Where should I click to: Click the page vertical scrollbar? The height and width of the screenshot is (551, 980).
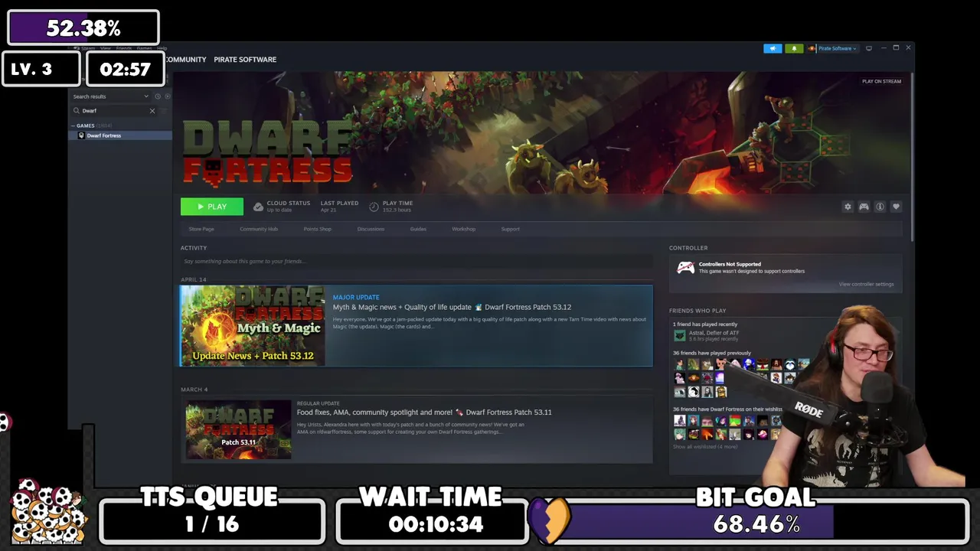point(911,158)
